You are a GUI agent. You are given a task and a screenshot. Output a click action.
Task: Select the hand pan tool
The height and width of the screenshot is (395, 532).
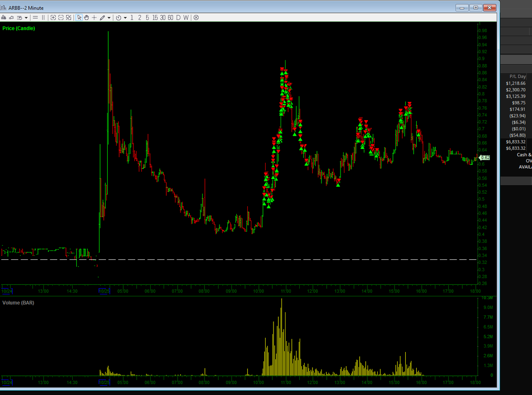coord(86,17)
